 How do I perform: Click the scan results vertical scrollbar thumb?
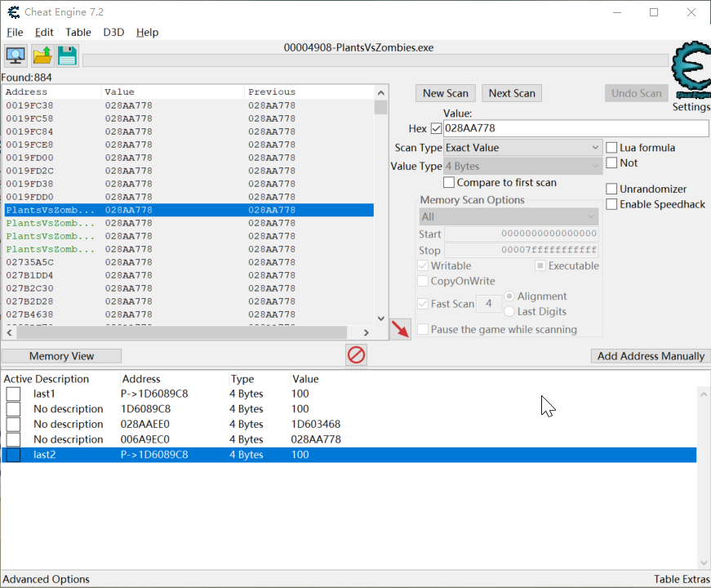381,108
